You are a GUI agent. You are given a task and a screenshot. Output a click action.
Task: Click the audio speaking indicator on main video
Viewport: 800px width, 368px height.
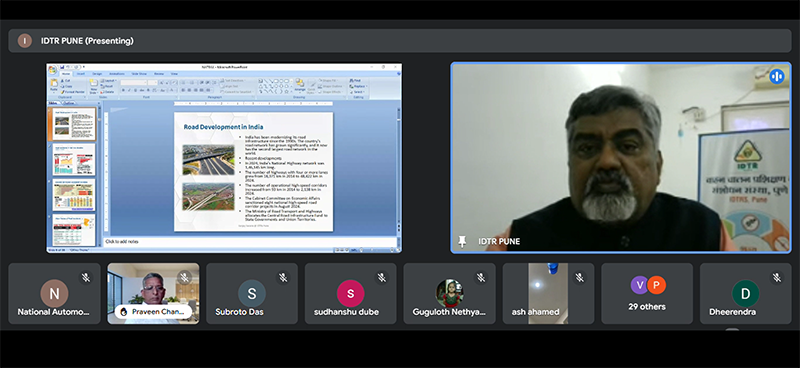(x=777, y=77)
